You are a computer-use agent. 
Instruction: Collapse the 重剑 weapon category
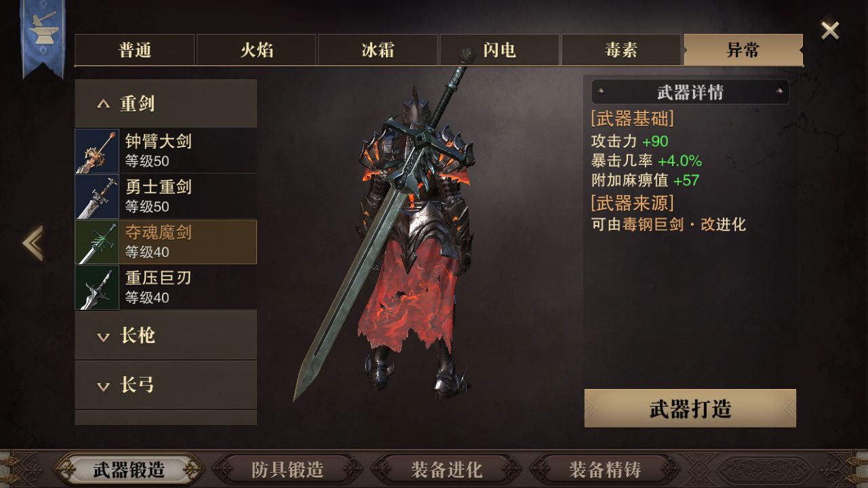pos(165,104)
